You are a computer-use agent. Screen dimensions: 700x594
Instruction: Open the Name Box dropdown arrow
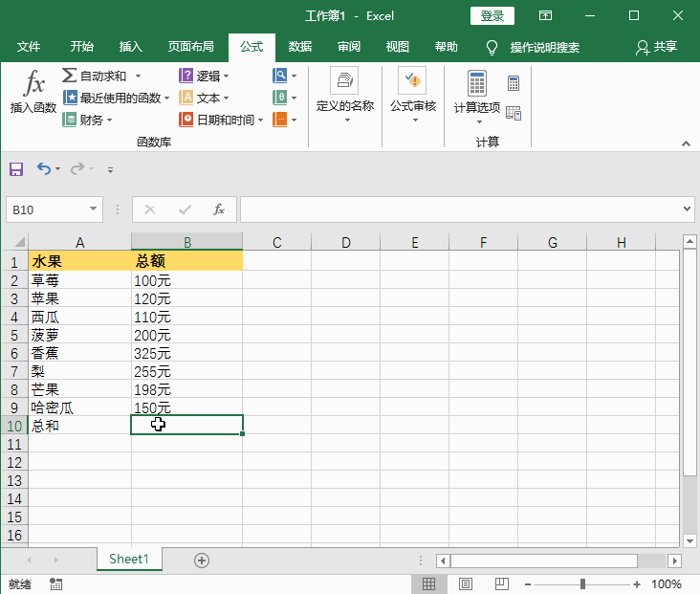coord(94,209)
